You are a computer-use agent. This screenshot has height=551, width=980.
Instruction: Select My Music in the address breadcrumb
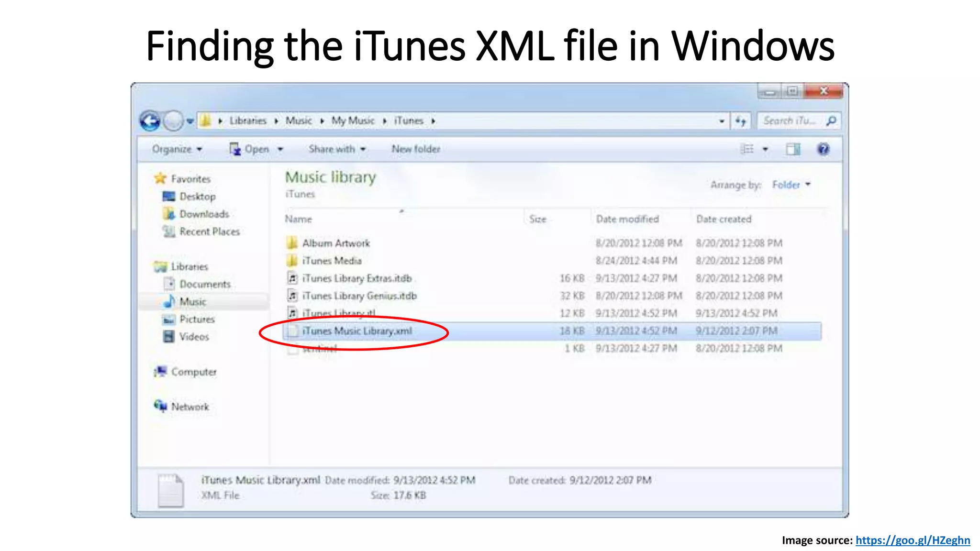pyautogui.click(x=353, y=121)
